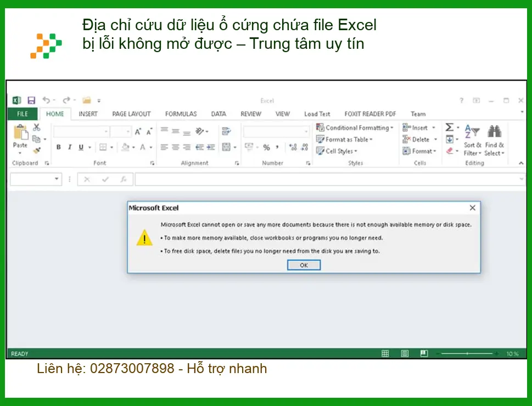This screenshot has height=406, width=532.
Task: Switch to the PAGE LAYOUT tab
Action: pos(131,114)
